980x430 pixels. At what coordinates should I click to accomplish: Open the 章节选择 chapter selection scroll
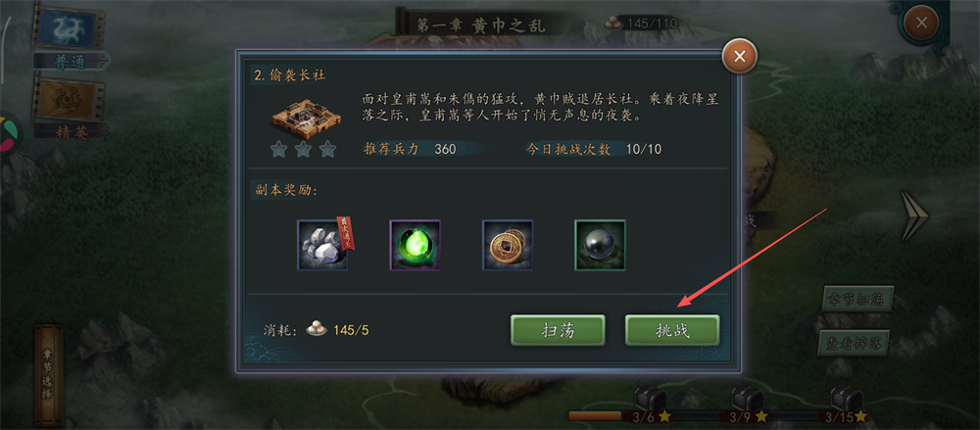point(48,374)
